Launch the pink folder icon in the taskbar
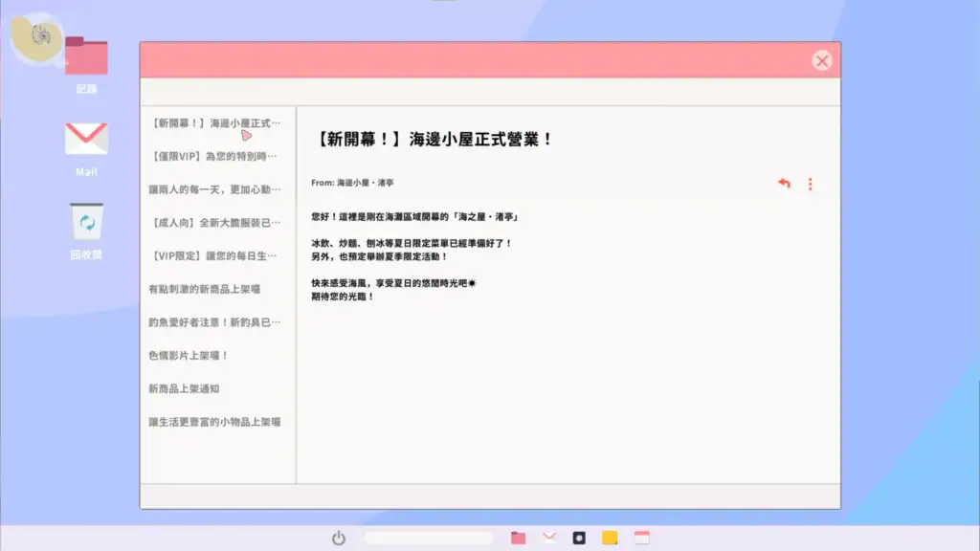Image resolution: width=980 pixels, height=551 pixels. (x=520, y=538)
